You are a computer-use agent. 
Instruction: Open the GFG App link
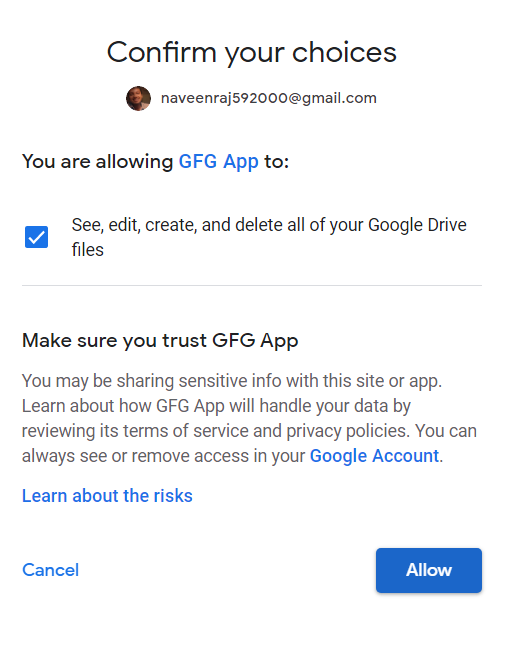(x=218, y=161)
